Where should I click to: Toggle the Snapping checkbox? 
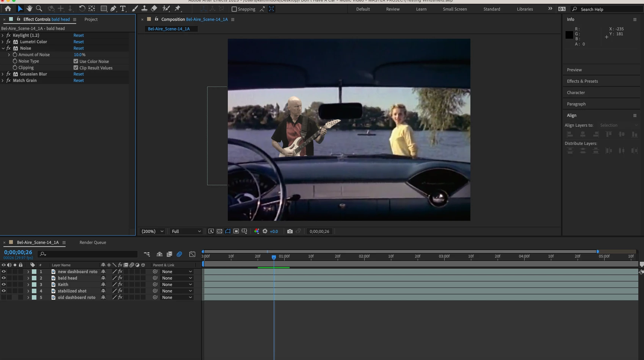(234, 9)
